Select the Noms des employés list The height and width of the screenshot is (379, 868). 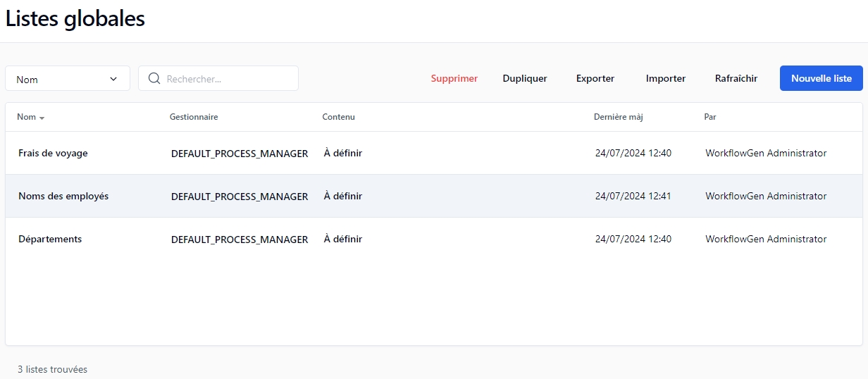click(63, 197)
